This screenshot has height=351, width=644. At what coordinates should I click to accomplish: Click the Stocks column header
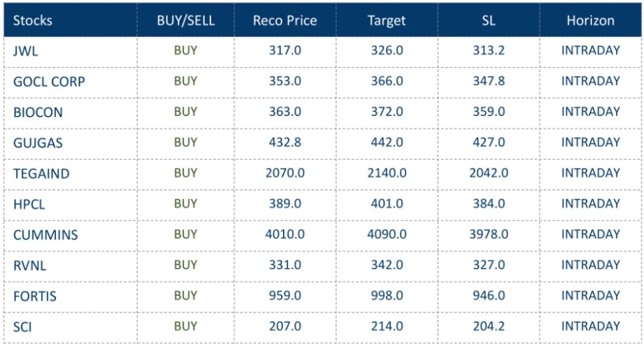pyautogui.click(x=33, y=20)
